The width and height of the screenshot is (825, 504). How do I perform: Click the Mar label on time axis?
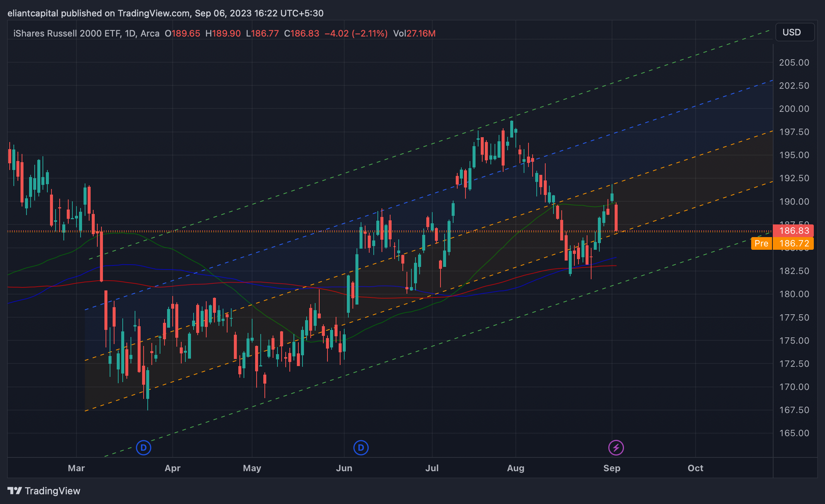[76, 468]
